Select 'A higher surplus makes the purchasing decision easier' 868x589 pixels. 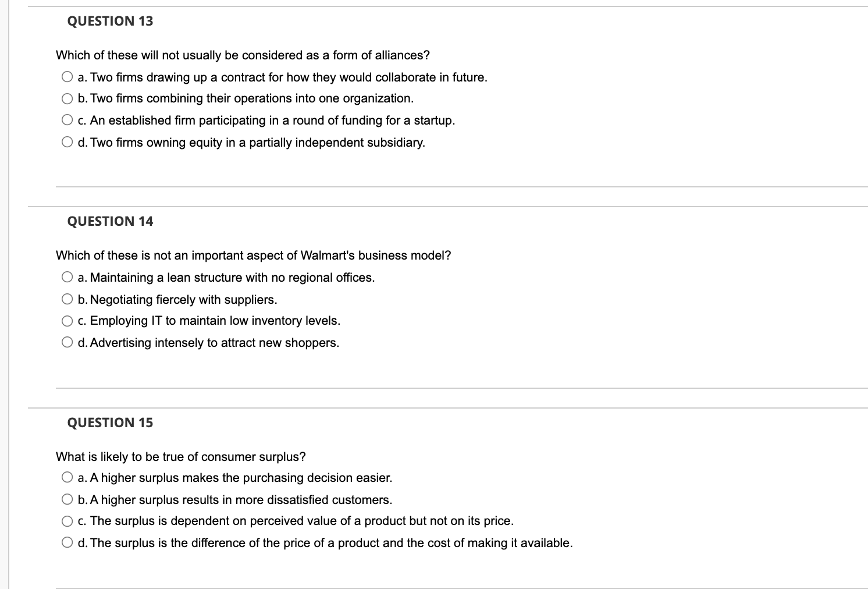click(67, 477)
